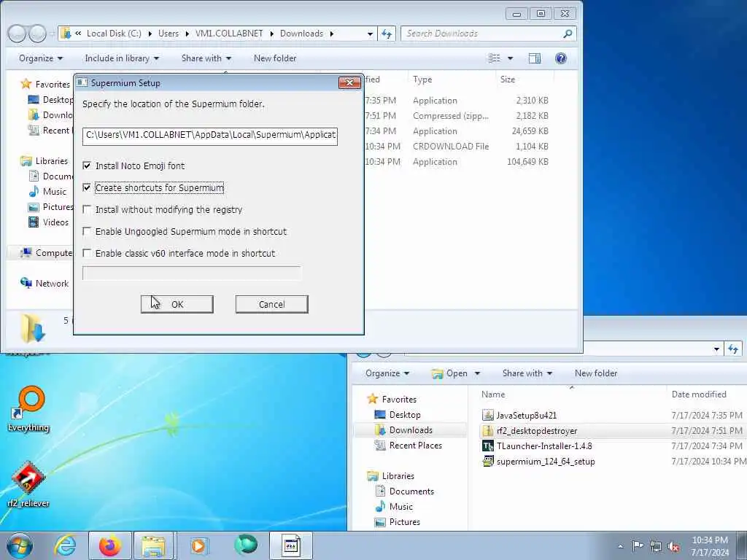This screenshot has width=747, height=560.
Task: Toggle the preview pane icon
Action: point(535,58)
